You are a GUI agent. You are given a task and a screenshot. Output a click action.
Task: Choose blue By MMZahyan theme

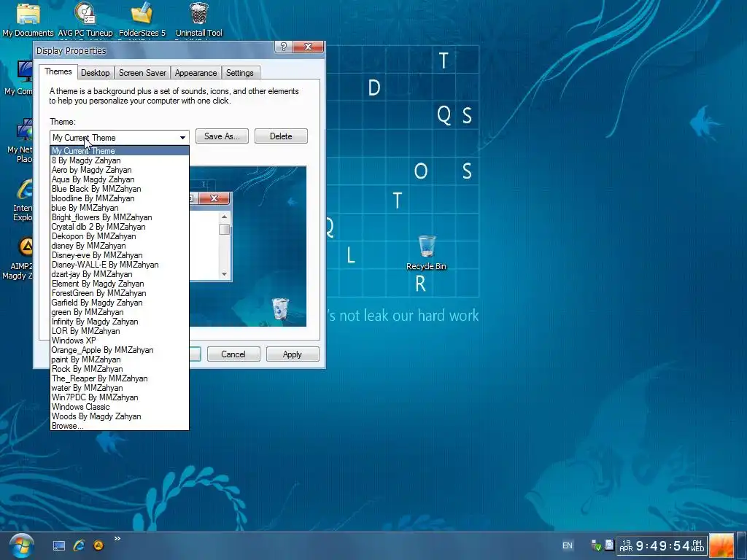click(120, 208)
